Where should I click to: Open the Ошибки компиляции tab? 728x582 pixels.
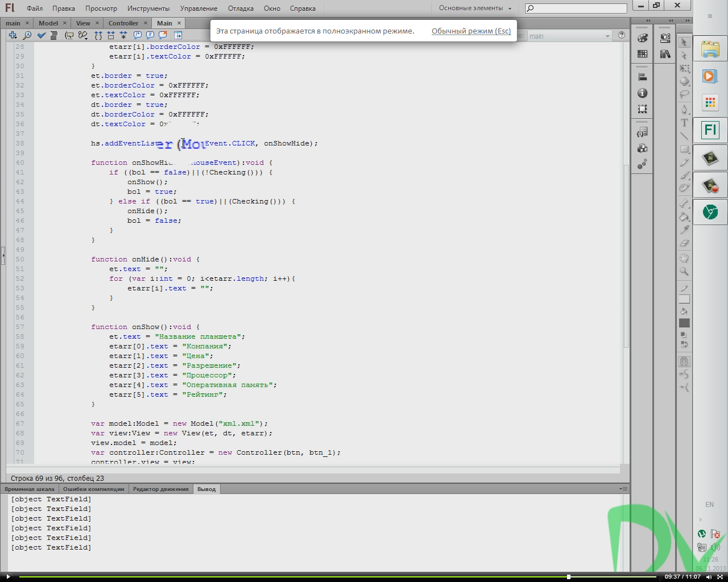point(93,489)
